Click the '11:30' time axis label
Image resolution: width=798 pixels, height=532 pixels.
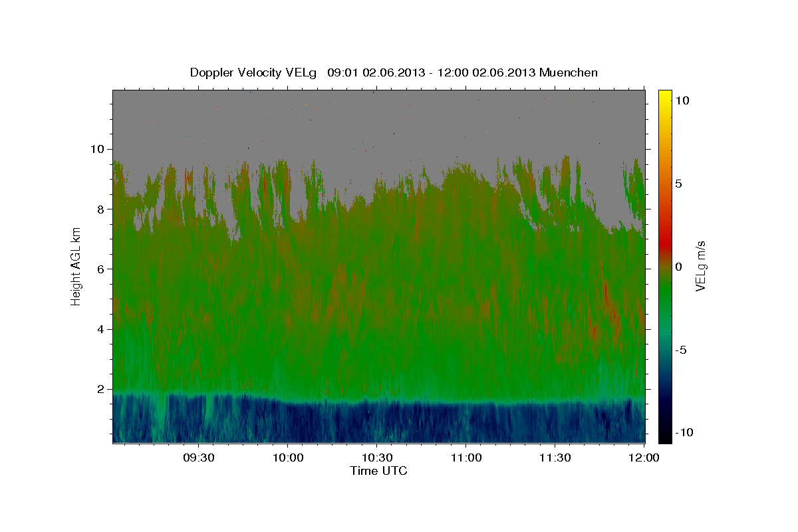(x=555, y=458)
